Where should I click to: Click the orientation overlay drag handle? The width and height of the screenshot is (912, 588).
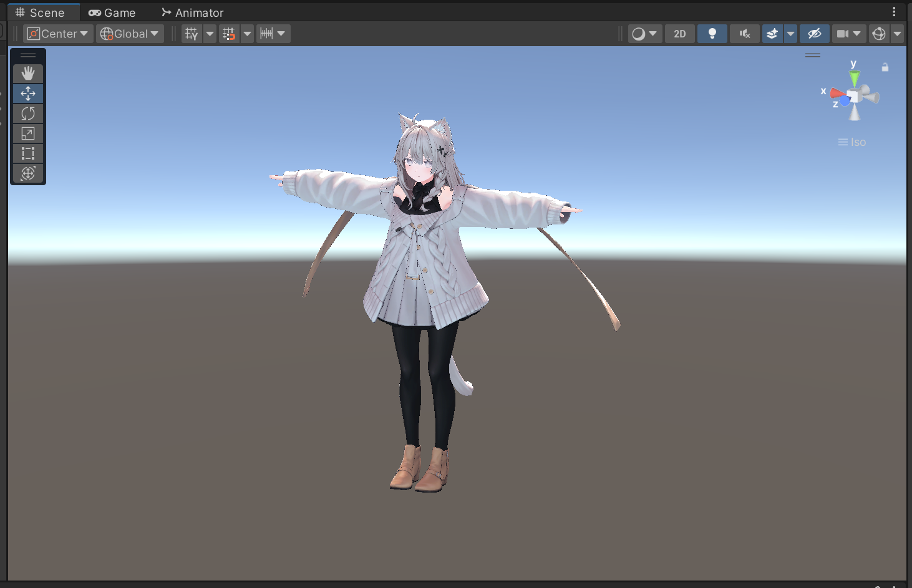point(813,55)
